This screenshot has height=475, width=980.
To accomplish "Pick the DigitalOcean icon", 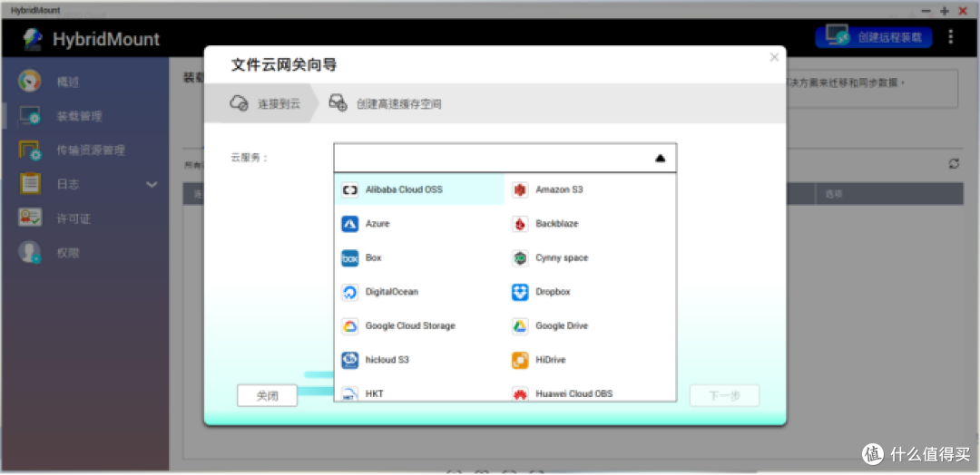I will [x=350, y=292].
